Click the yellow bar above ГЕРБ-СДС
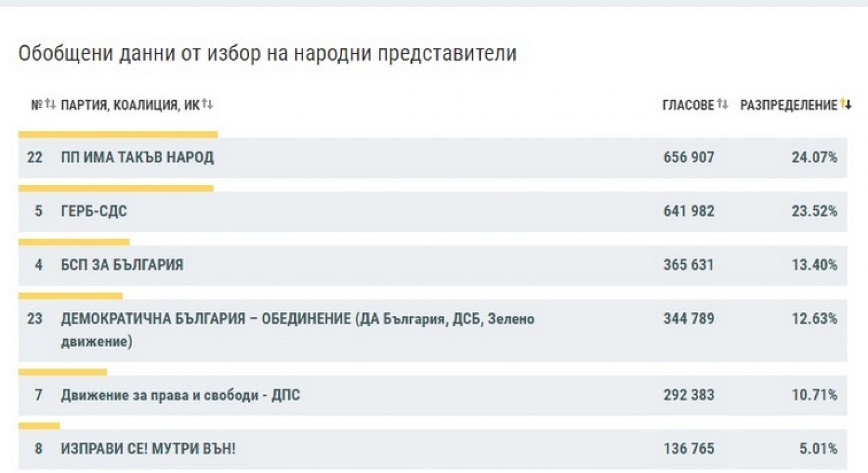Viewport: 868px width, 473px height. [x=116, y=188]
